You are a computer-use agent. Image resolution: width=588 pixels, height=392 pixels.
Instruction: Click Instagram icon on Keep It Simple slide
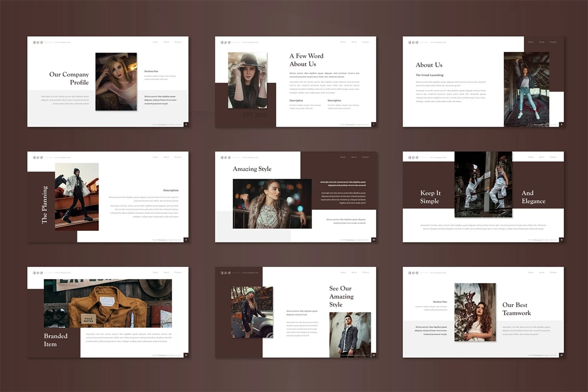417,157
